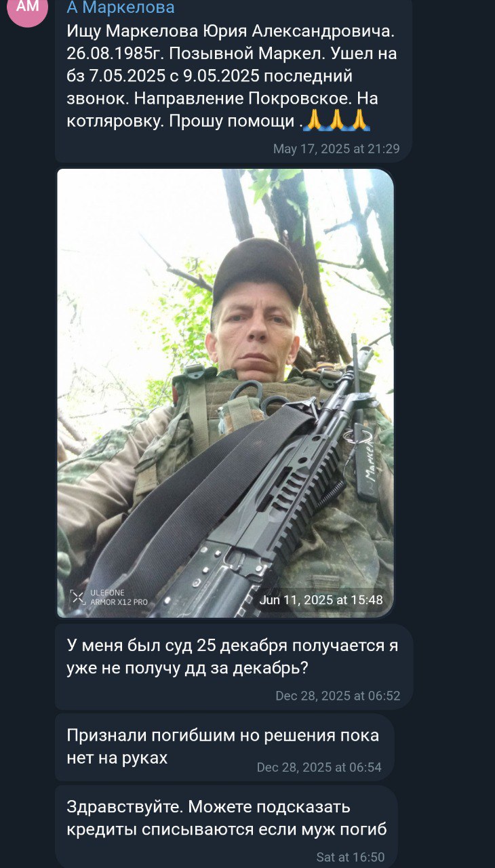This screenshot has width=495, height=868.
Task: Click the May 17, 2025 at 21:29 timestamp
Action: click(x=336, y=149)
